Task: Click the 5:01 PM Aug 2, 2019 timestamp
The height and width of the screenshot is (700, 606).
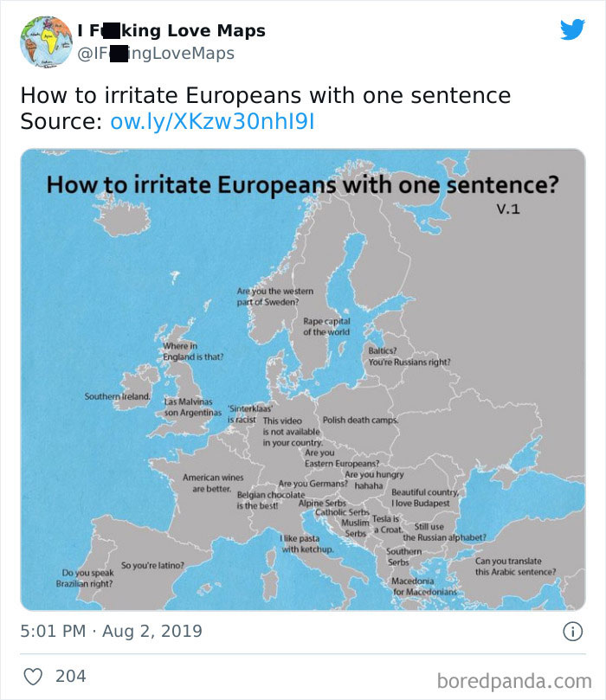Action: pyautogui.click(x=111, y=631)
